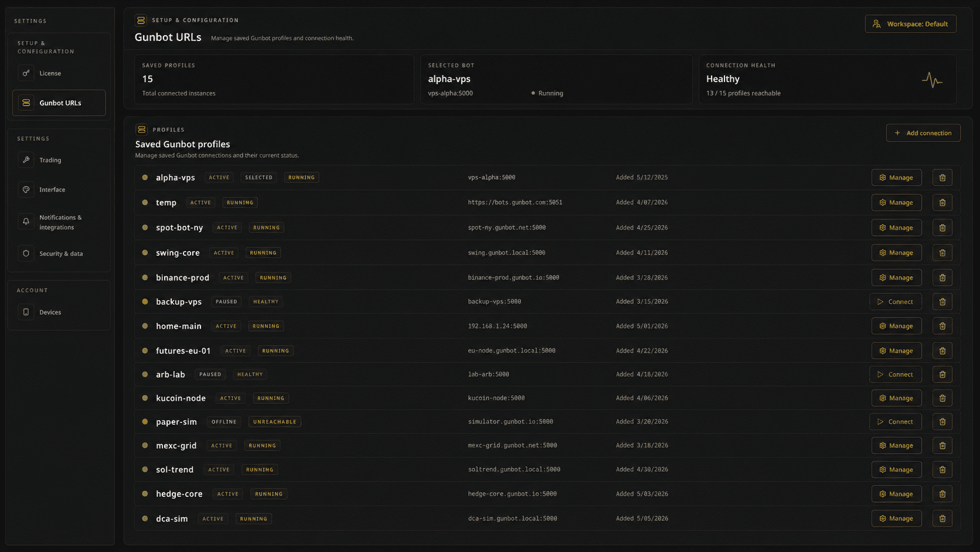Go to Trading settings
Viewport: 980px width, 552px height.
[x=59, y=160]
